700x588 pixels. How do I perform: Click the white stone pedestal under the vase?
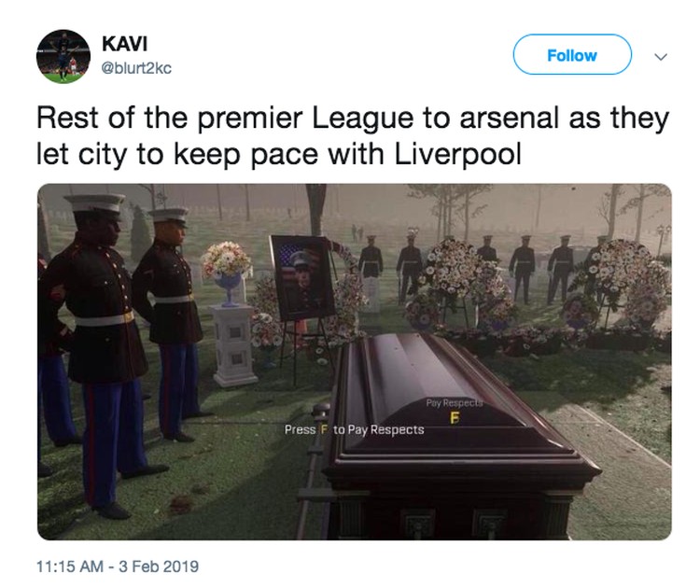[234, 344]
